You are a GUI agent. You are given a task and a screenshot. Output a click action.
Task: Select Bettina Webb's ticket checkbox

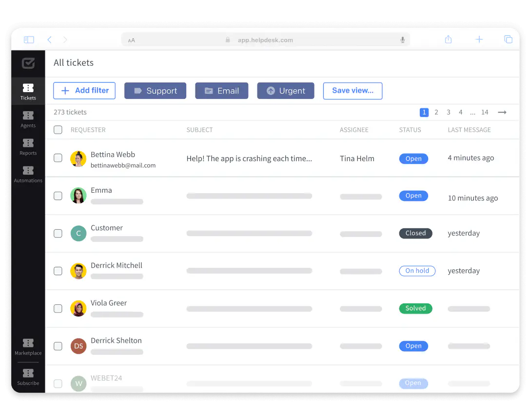point(58,158)
